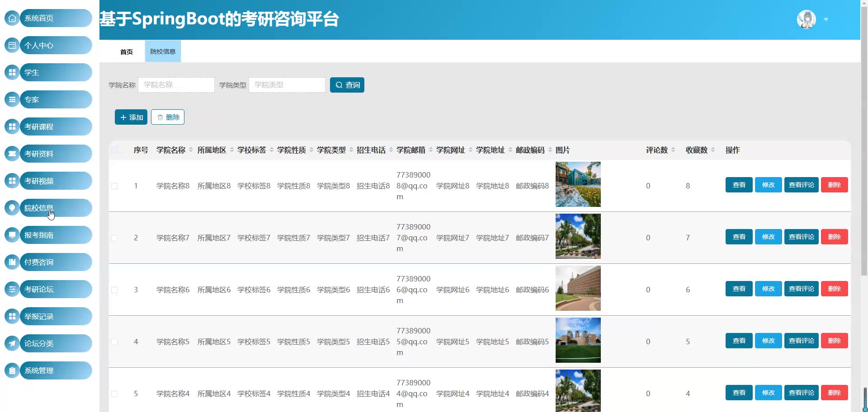Focus the 学院名称 search input field
Viewport: 868px width, 412px height.
pos(176,85)
